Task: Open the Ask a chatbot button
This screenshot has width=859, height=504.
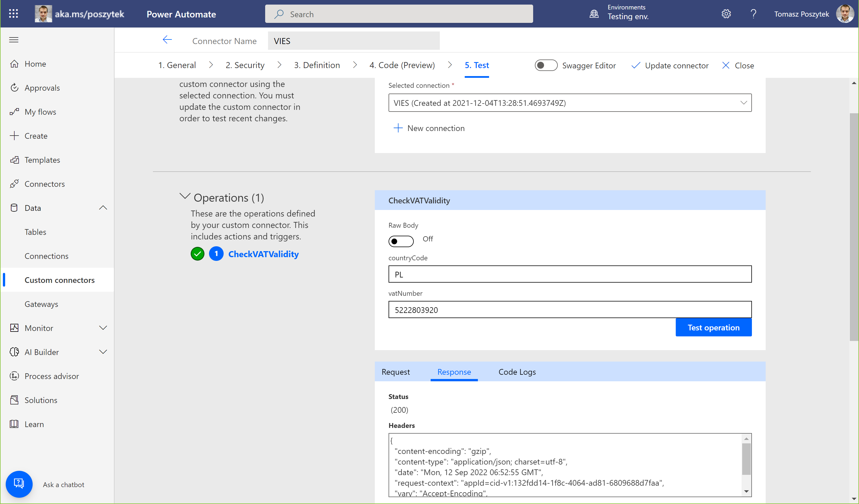Action: coord(19,484)
